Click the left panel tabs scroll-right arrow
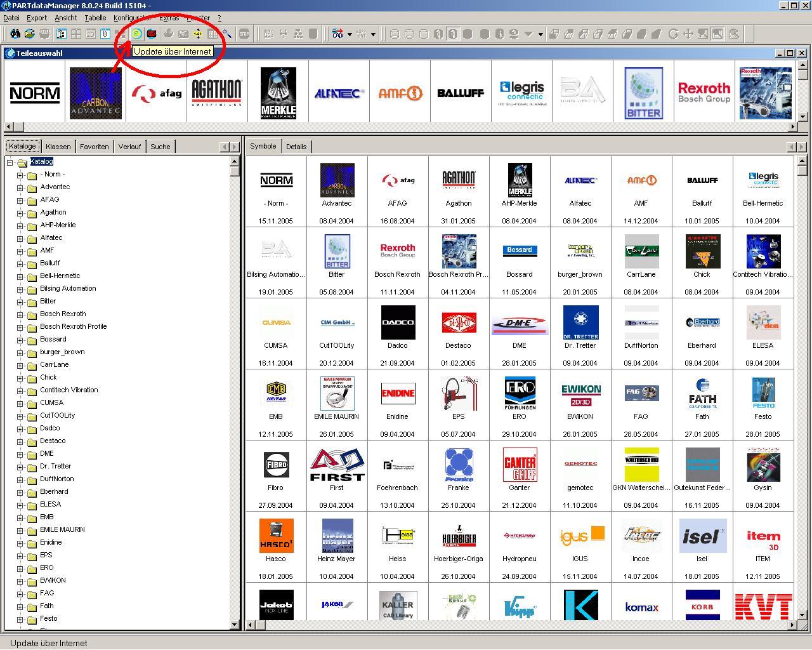Viewport: 812px width, 650px height. coord(234,147)
